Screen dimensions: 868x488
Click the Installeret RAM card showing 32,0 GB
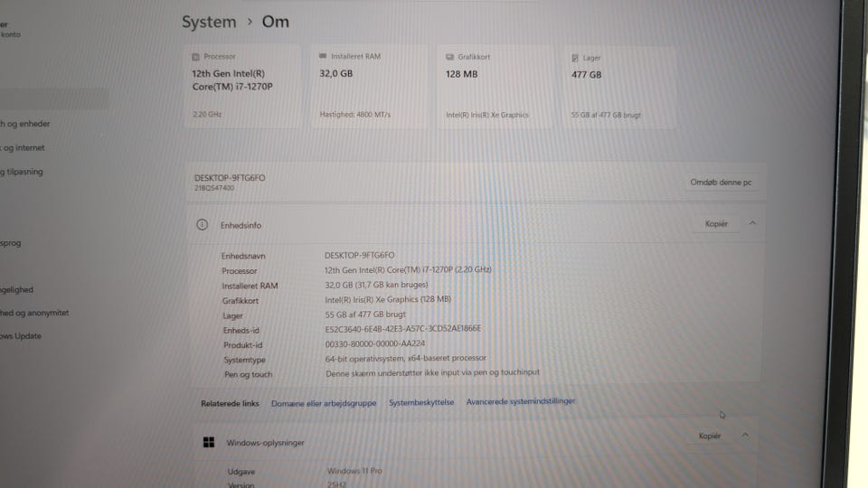[x=369, y=87]
